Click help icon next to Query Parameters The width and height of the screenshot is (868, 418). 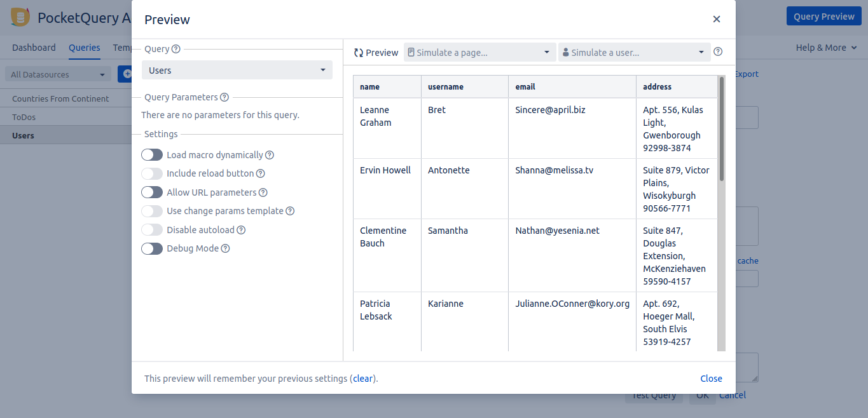click(224, 97)
